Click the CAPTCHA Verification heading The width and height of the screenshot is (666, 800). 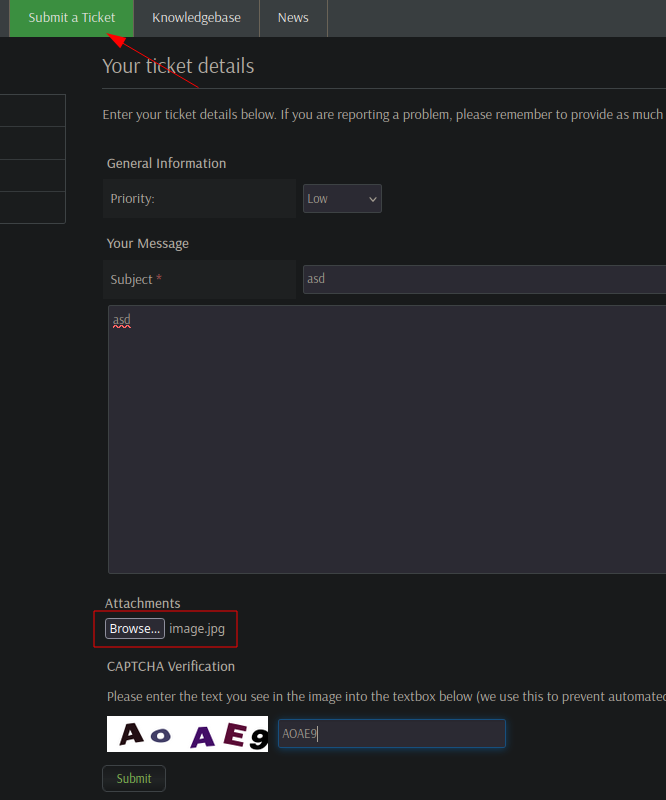pyautogui.click(x=171, y=666)
